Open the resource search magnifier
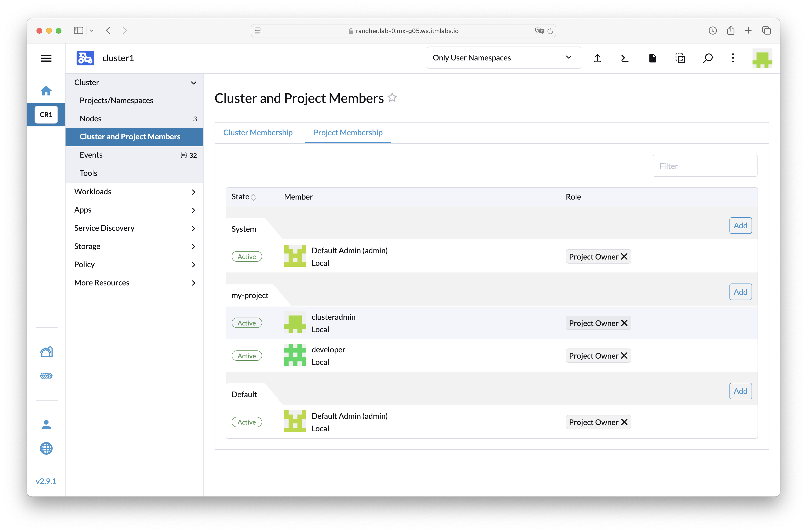The width and height of the screenshot is (807, 532). tap(708, 58)
